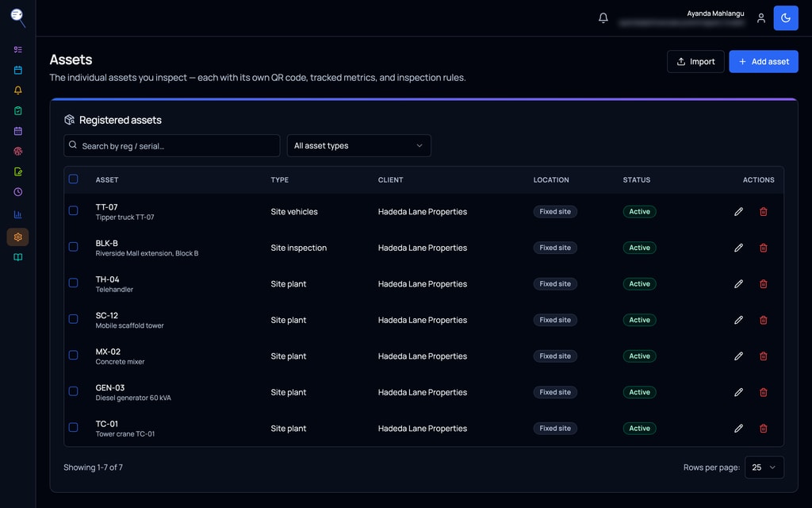Select the TH-04 row checkbox
Screen dimensions: 812x508
tap(74, 283)
